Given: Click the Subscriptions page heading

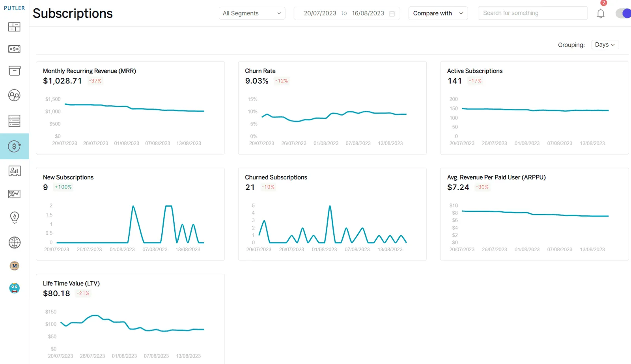Looking at the screenshot, I should [73, 13].
